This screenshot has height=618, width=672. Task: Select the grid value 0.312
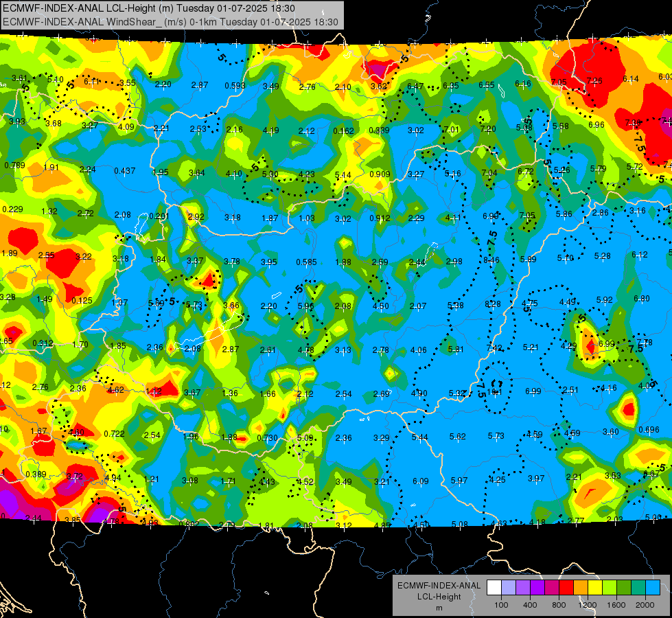(43, 343)
